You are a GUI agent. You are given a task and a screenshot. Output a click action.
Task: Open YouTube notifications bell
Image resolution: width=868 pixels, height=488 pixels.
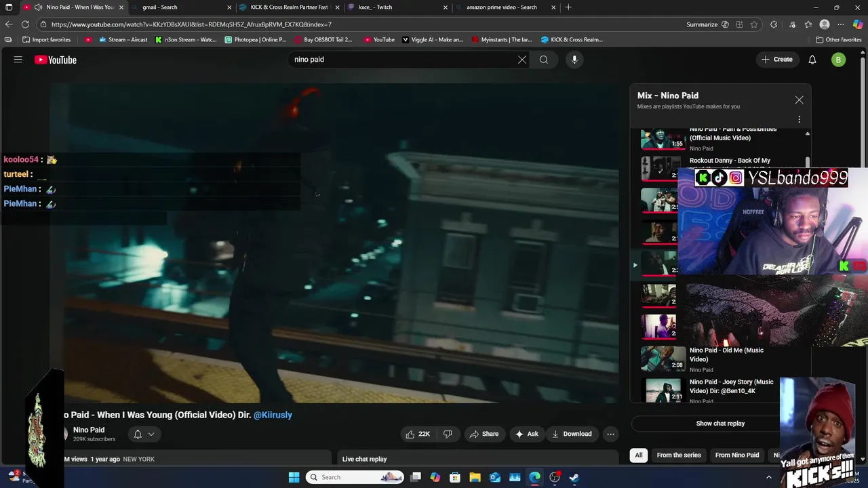pos(812,60)
